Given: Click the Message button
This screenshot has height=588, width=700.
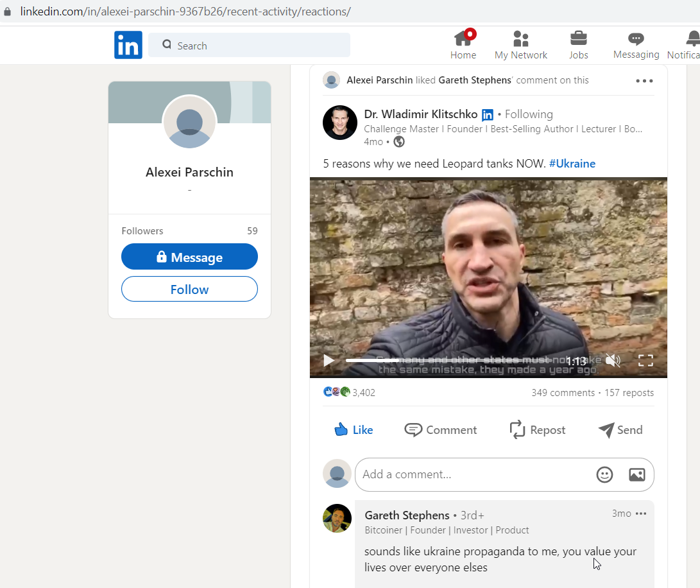Looking at the screenshot, I should coord(189,257).
